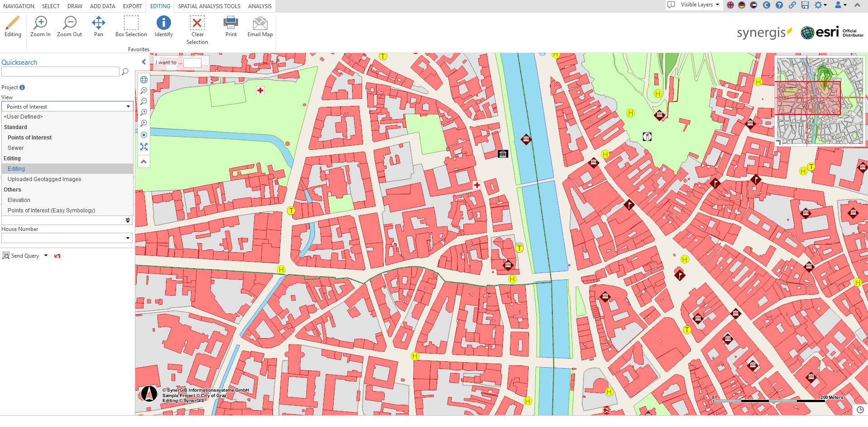
Task: Activate the Box Selection tool
Action: (131, 27)
